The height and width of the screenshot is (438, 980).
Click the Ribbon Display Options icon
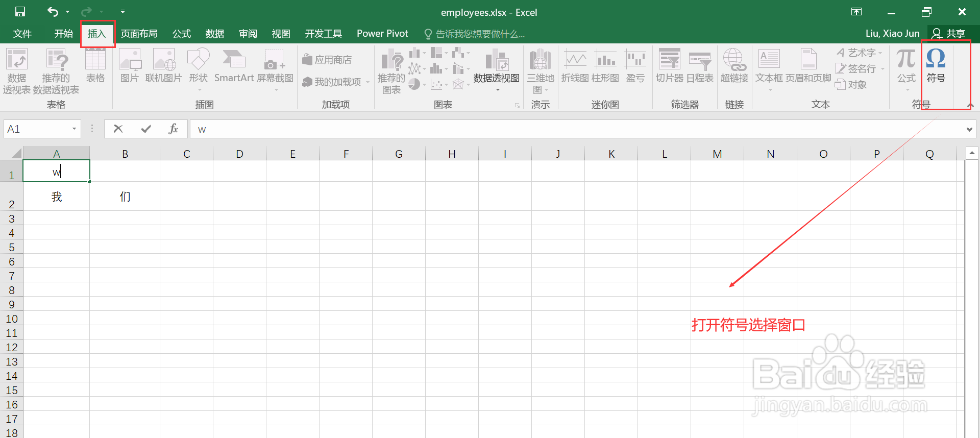(856, 12)
